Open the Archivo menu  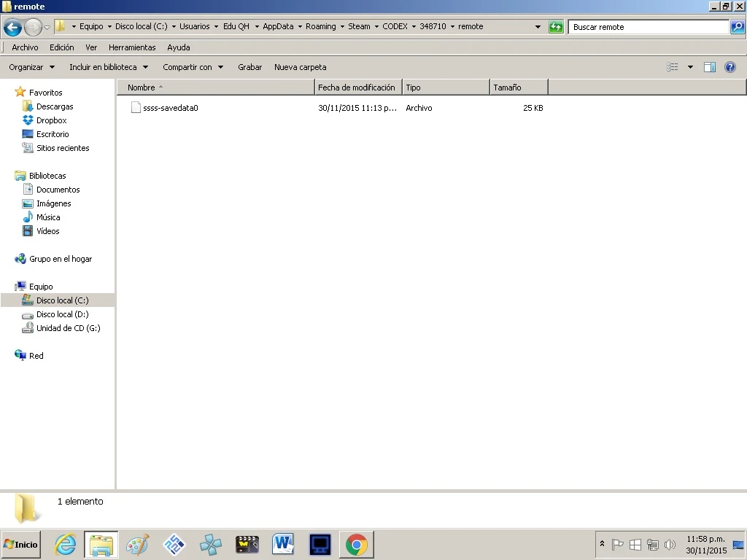(x=25, y=47)
